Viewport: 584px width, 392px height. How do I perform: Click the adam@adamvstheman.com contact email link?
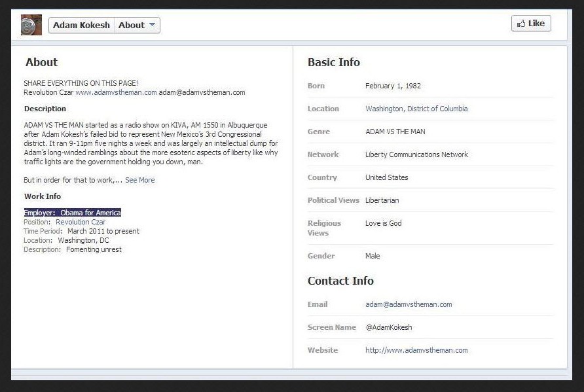(409, 304)
